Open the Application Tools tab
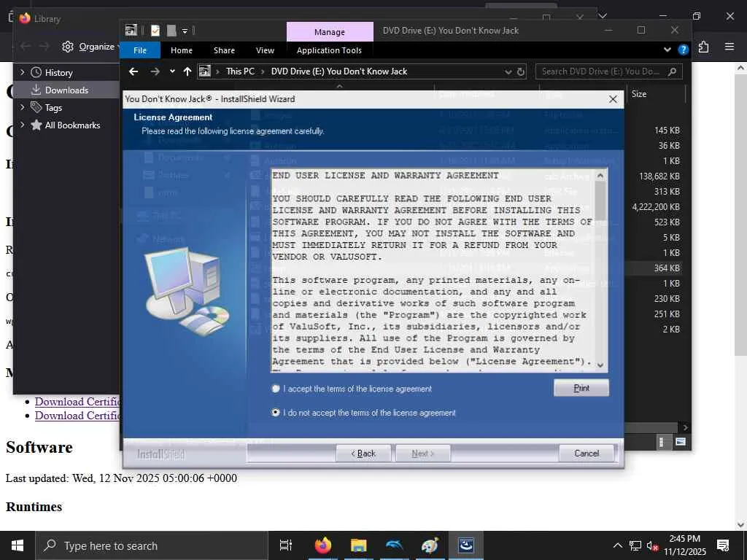This screenshot has width=747, height=560. [x=329, y=50]
